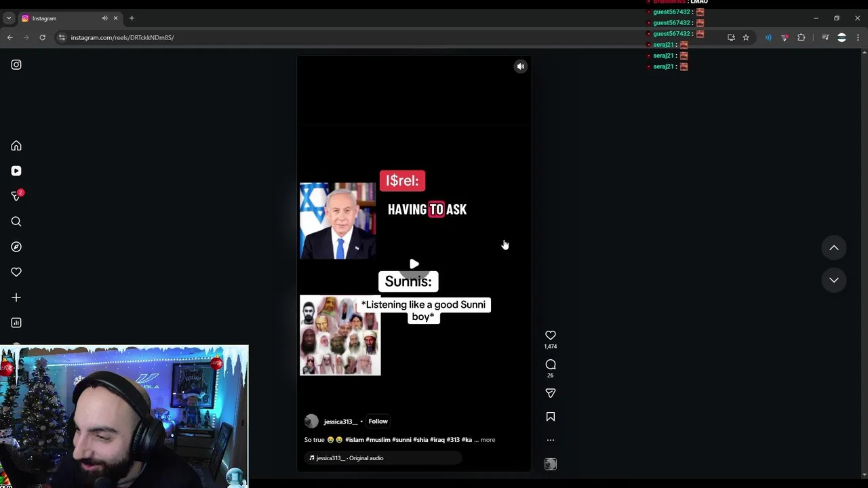Go to next reel with down chevron
The height and width of the screenshot is (488, 868).
pyautogui.click(x=834, y=280)
